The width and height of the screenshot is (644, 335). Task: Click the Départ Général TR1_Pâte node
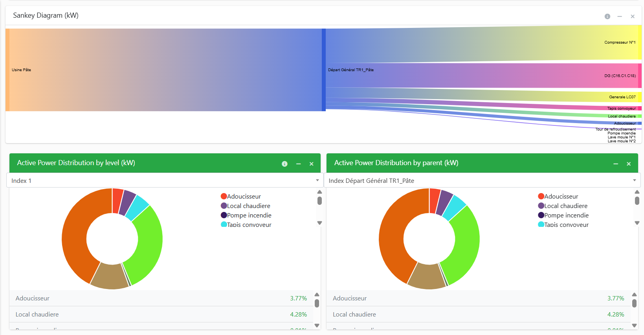click(x=324, y=70)
